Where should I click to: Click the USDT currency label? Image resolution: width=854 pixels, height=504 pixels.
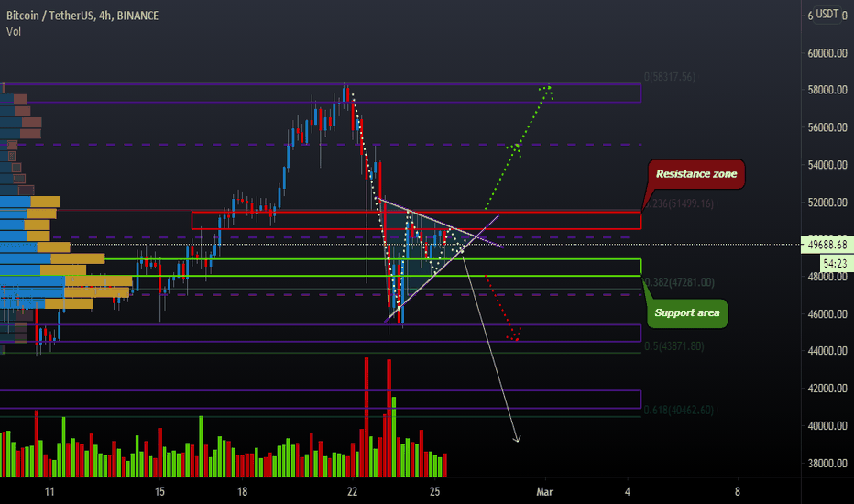(827, 14)
